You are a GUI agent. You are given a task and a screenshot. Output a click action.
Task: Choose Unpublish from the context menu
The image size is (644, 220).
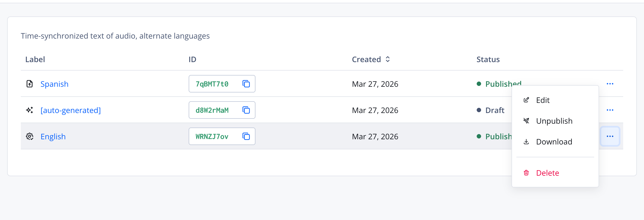[x=555, y=121]
